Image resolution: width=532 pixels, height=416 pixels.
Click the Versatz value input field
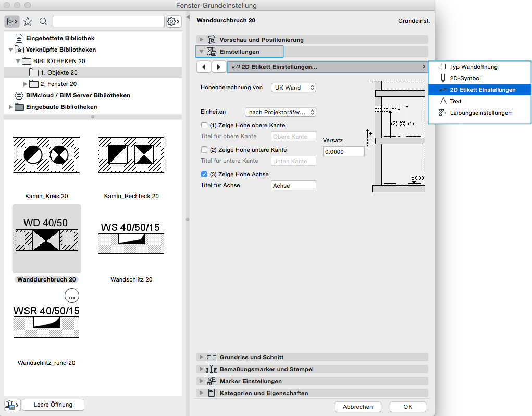point(343,151)
